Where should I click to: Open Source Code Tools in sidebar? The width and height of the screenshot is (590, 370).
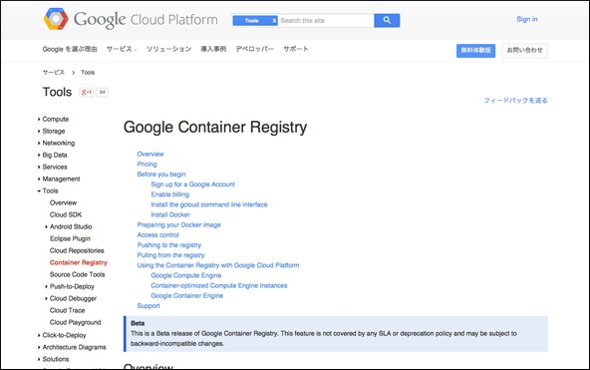[x=77, y=274]
